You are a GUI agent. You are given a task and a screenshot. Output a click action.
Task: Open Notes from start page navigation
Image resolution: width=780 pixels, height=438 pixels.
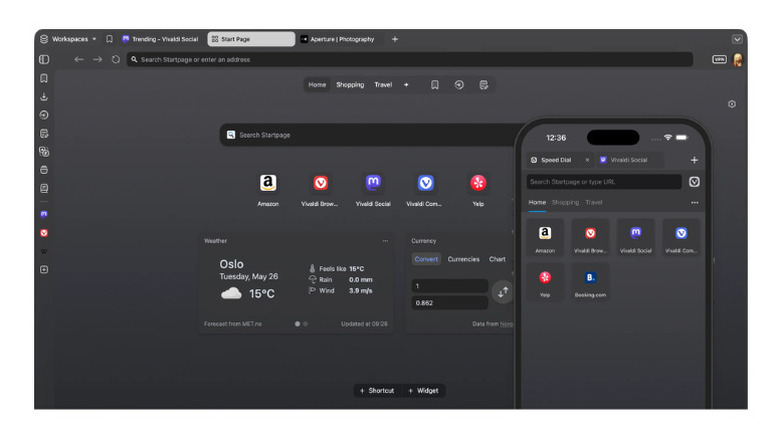(x=484, y=85)
